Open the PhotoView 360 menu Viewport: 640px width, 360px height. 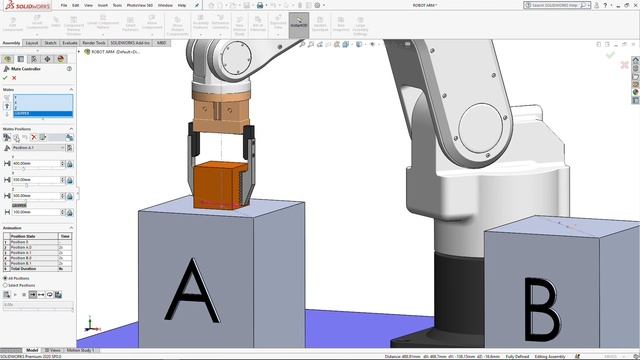tap(140, 5)
